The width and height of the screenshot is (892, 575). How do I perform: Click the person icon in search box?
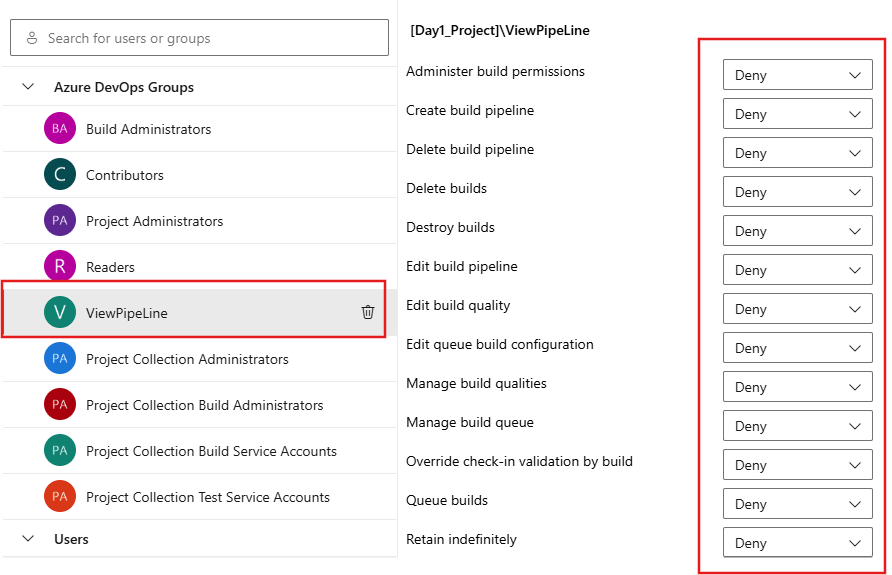(x=32, y=38)
